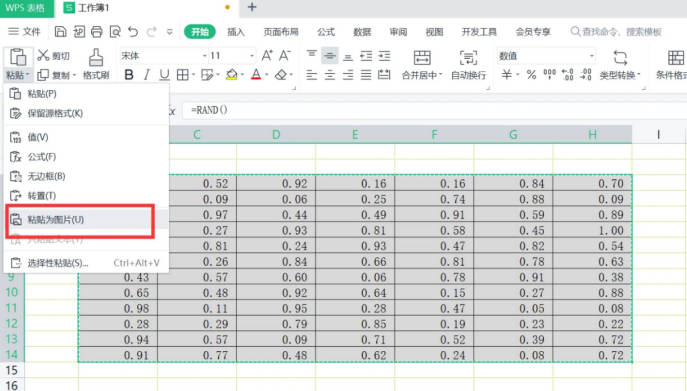Click the search command input box
The height and width of the screenshot is (391, 687).
(616, 32)
